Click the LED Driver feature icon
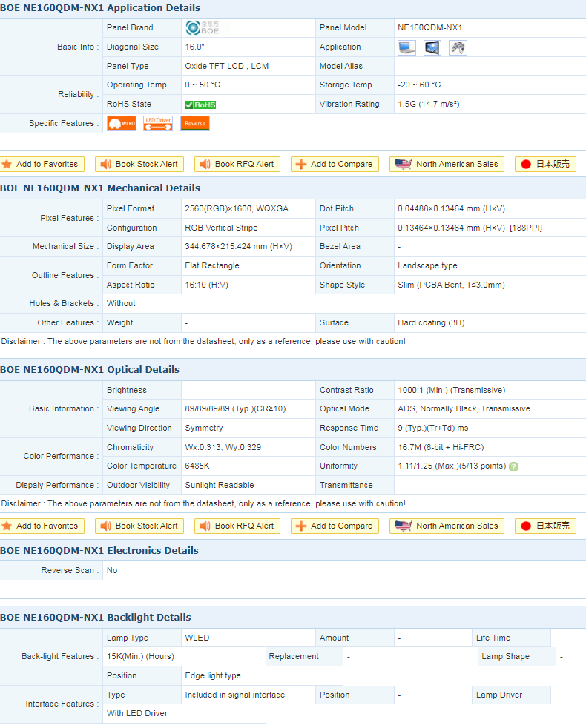 (x=158, y=124)
